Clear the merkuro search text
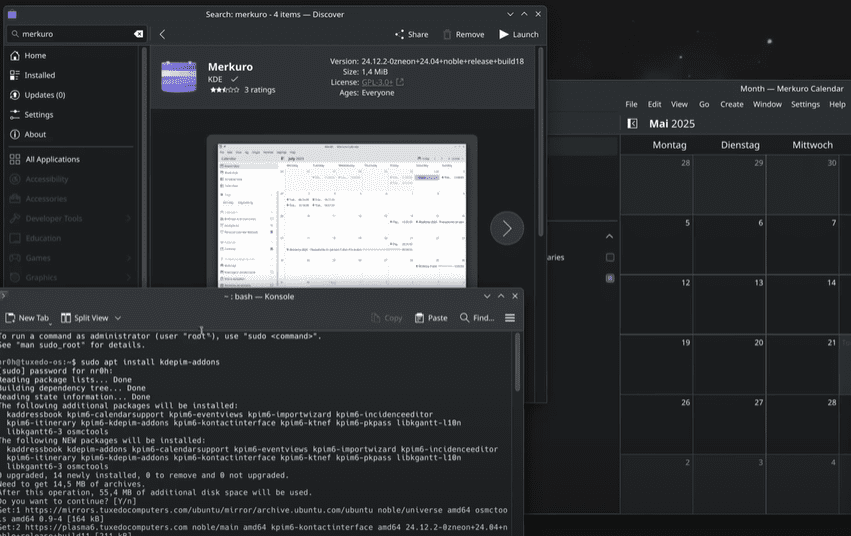Screen dimensions: 851x536 pyautogui.click(x=139, y=34)
